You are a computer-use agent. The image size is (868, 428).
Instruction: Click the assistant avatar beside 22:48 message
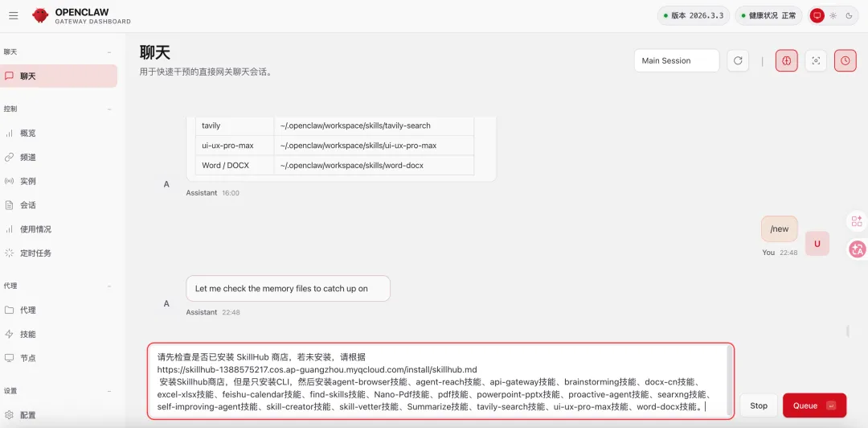(166, 303)
